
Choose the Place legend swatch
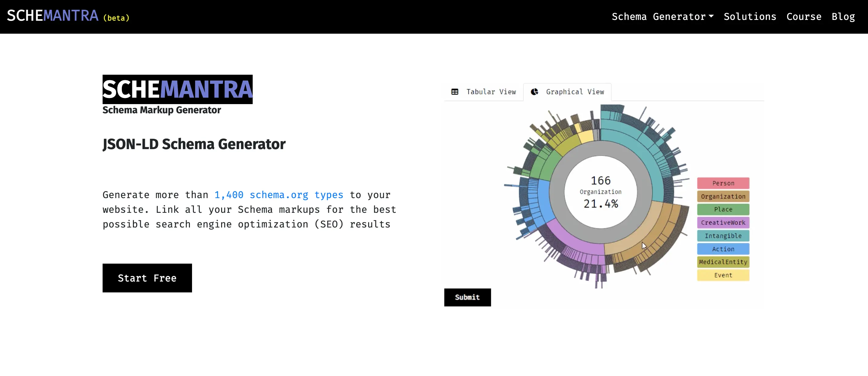723,209
